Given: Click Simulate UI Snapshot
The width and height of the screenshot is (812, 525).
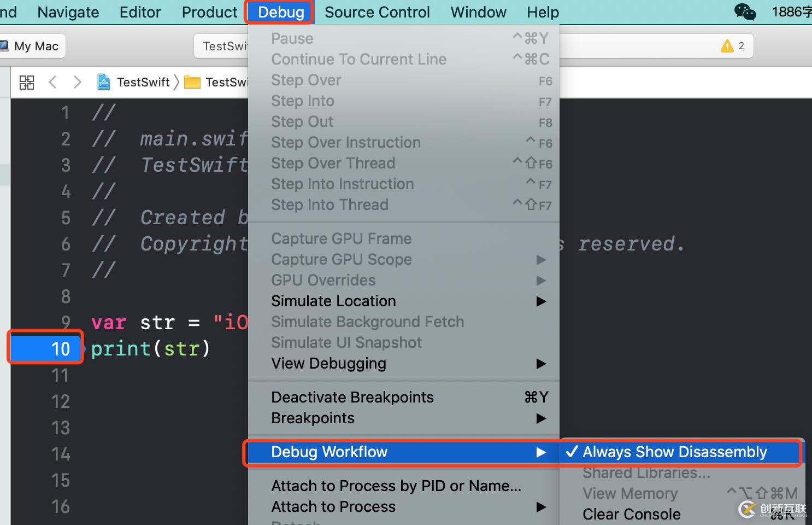Looking at the screenshot, I should coord(404,342).
